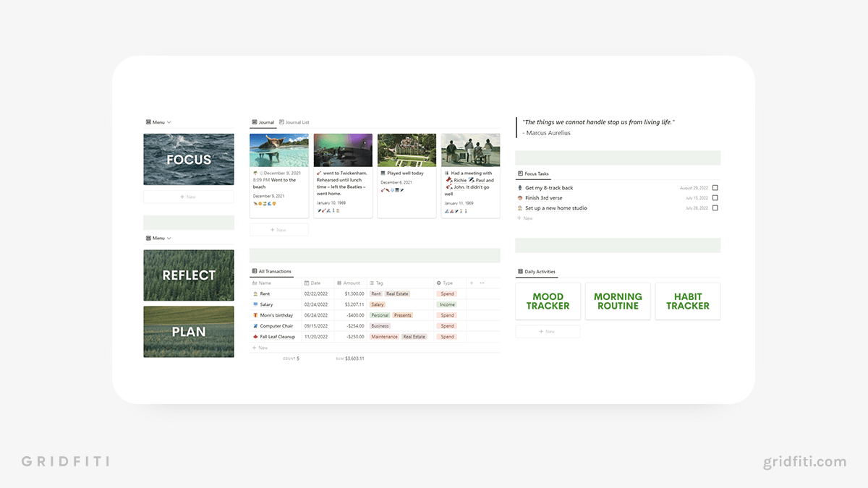Check off Get my 8-track back
868x488 pixels.
point(715,188)
